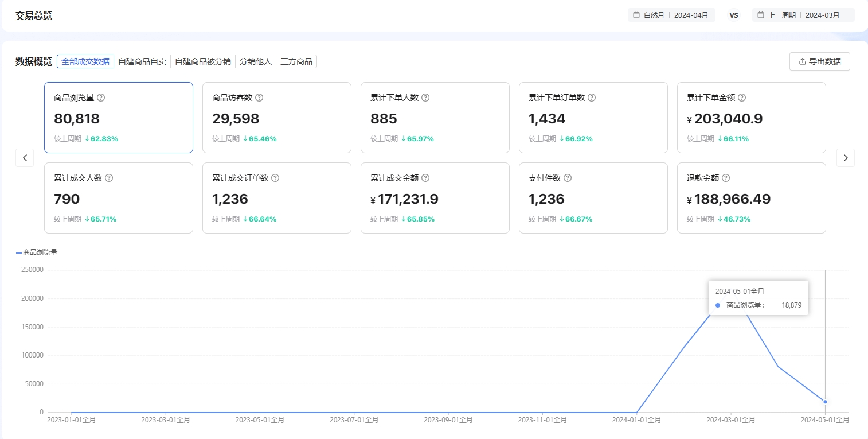Click help icon next to 累计下单金额

(x=742, y=98)
